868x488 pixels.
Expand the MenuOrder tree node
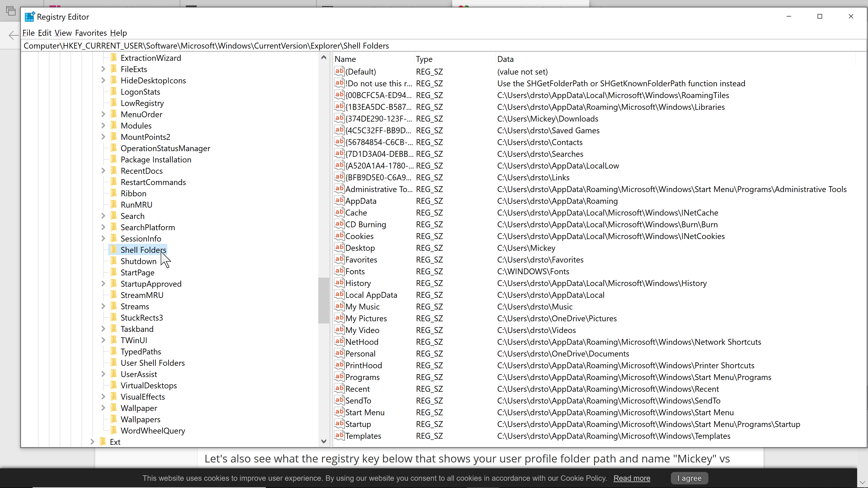[x=104, y=114]
